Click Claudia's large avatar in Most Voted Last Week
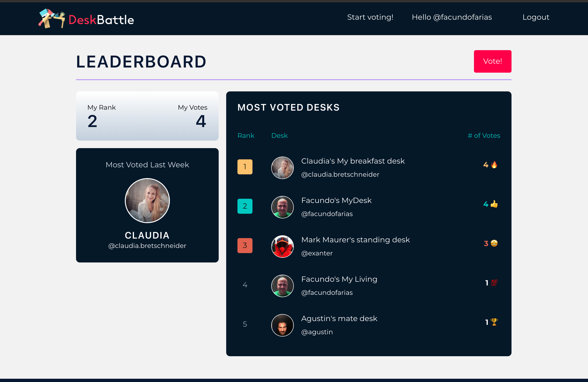Viewport: 588px width, 382px height. coord(147,200)
